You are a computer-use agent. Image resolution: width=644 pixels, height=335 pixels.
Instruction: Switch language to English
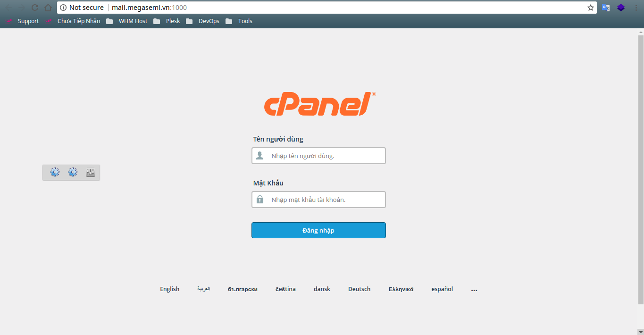pos(170,289)
